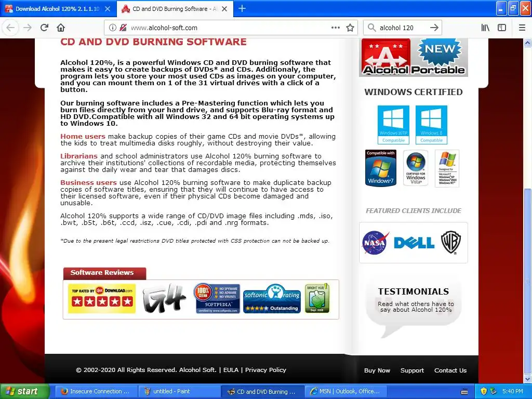Click the Contact Us footer link
The width and height of the screenshot is (532, 399).
tap(450, 370)
